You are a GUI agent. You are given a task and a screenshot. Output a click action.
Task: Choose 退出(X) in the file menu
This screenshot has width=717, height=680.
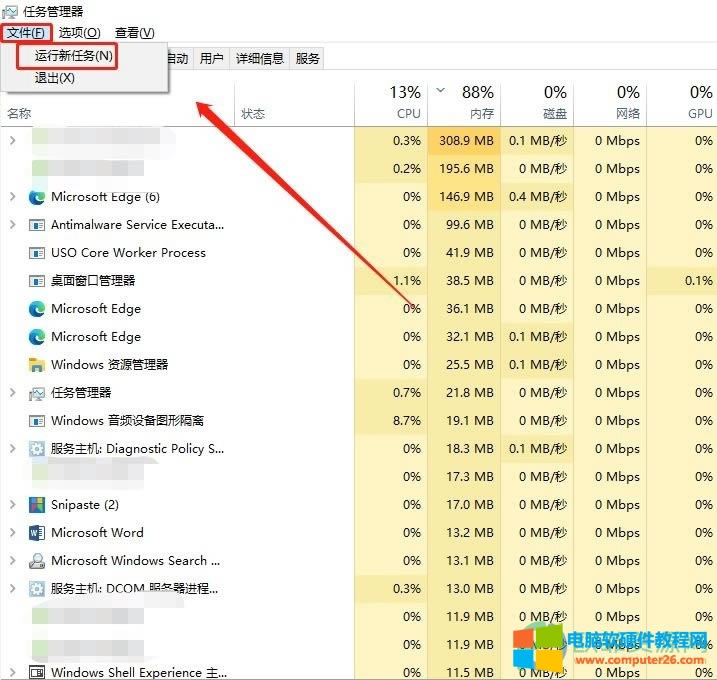55,78
